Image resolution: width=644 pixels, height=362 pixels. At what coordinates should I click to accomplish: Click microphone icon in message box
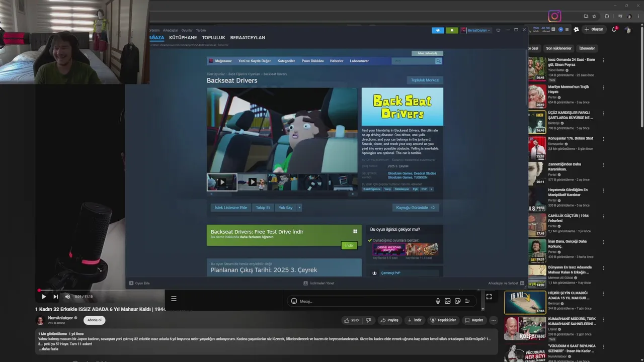[x=438, y=301]
